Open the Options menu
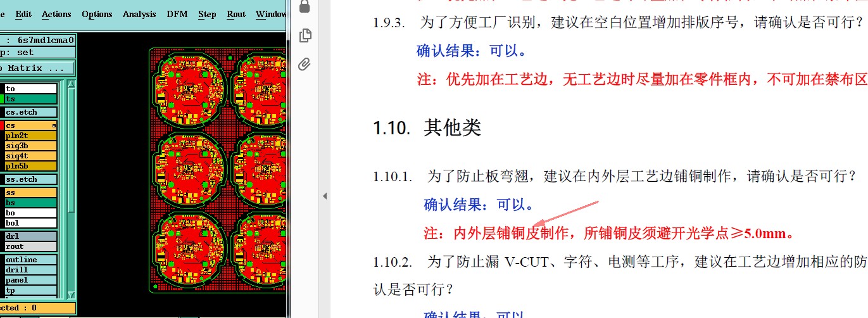The height and width of the screenshot is (318, 868). pyautogui.click(x=97, y=14)
